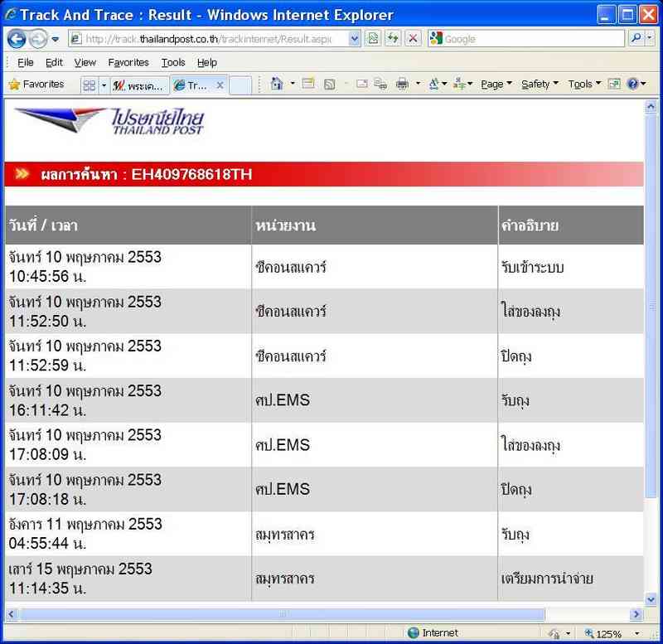Click the Help question mark icon
The image size is (663, 644).
click(632, 84)
